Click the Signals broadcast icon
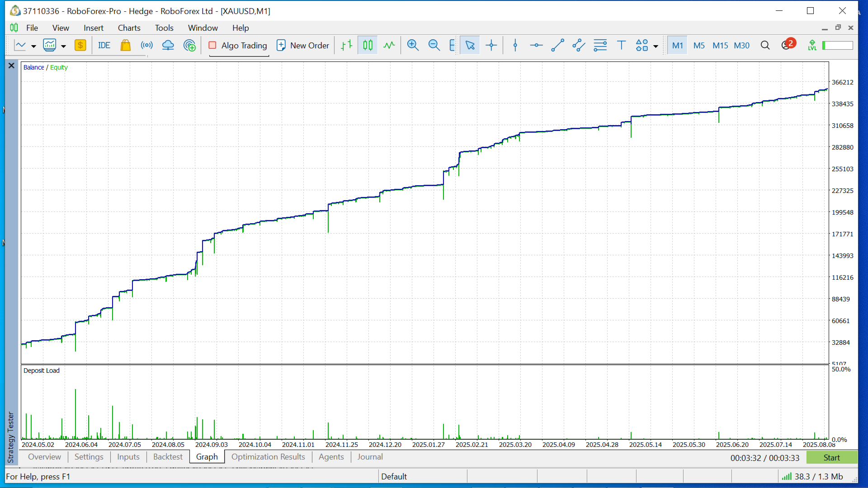The image size is (868, 488). coord(147,45)
